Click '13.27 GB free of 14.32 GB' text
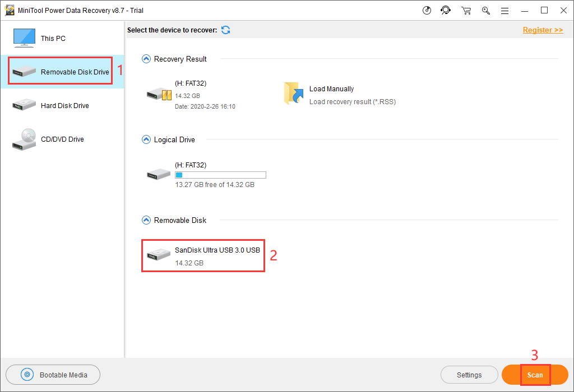 [x=215, y=185]
